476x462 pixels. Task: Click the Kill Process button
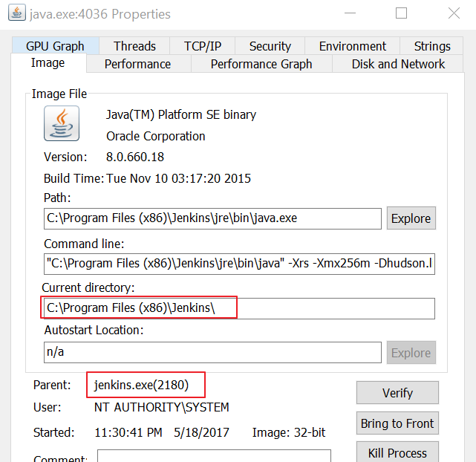click(397, 452)
